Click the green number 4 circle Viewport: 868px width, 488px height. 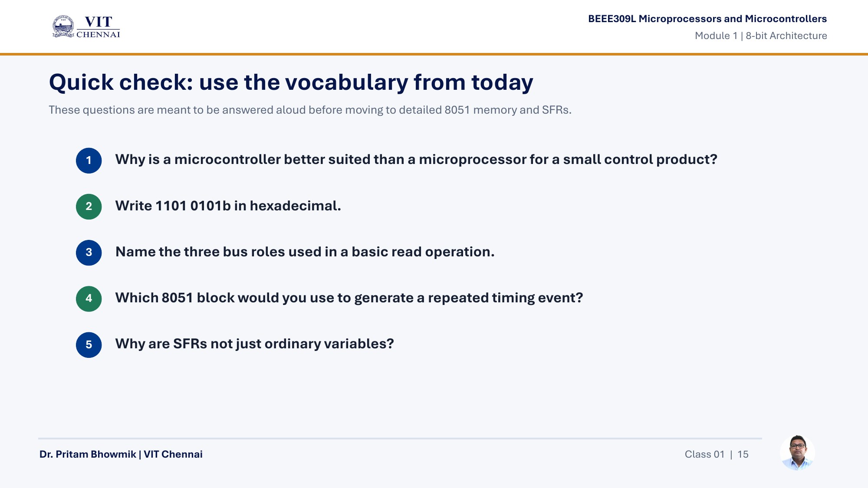(x=89, y=298)
